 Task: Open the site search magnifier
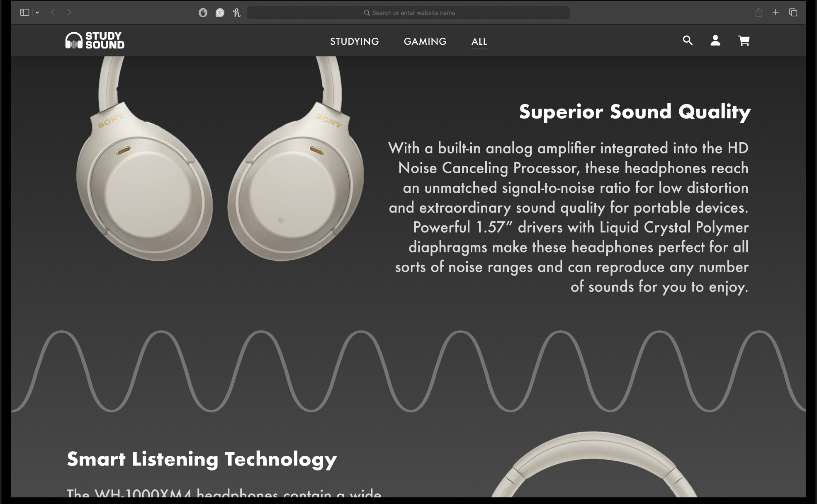coord(688,41)
